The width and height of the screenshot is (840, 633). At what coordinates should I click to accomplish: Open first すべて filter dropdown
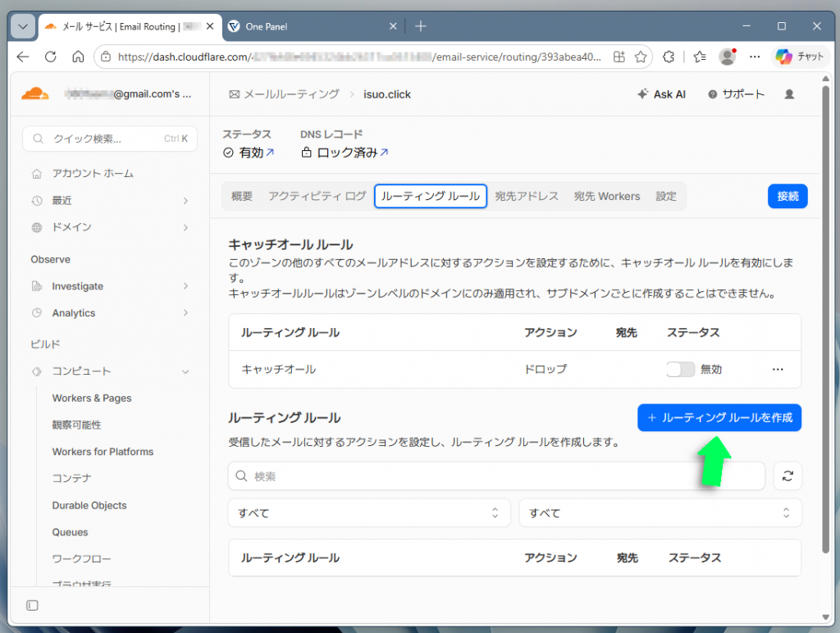(369, 512)
